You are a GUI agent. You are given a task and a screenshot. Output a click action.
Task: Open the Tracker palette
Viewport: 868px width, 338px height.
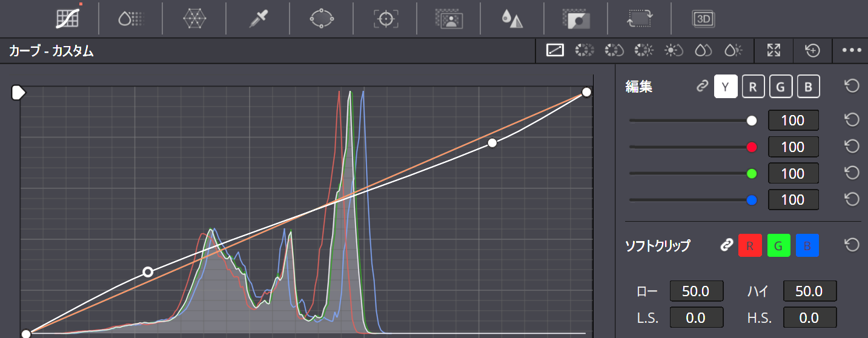385,19
